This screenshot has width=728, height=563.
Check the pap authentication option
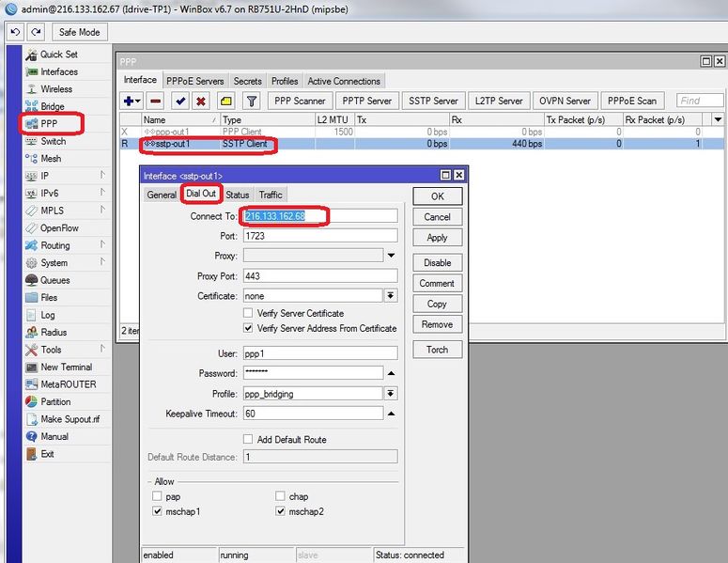click(x=156, y=495)
